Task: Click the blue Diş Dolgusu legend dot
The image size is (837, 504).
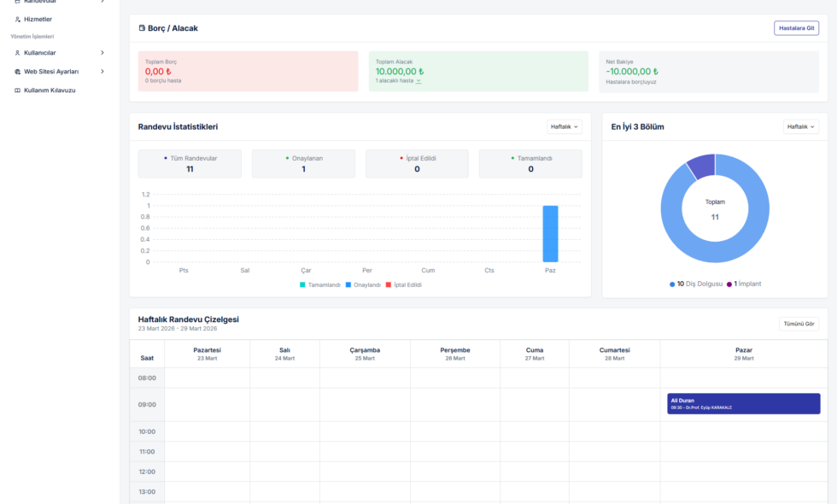Action: [672, 284]
